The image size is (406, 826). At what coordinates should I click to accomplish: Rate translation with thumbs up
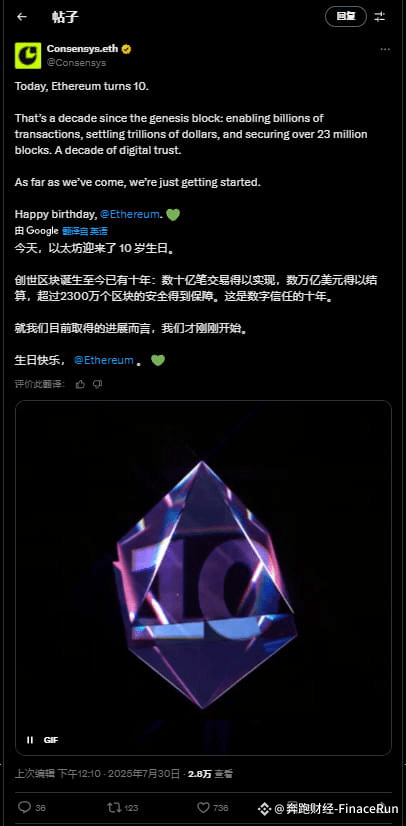click(x=80, y=384)
